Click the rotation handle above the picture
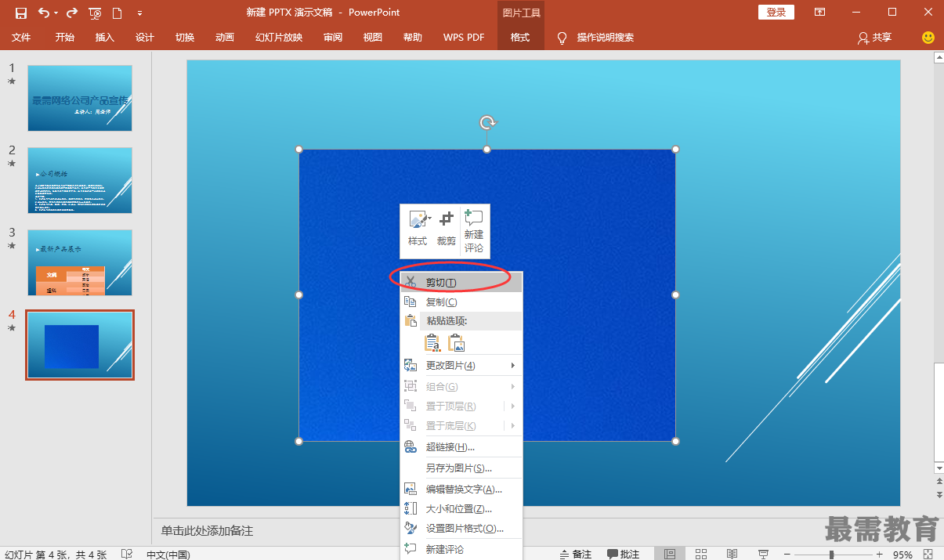Image resolution: width=944 pixels, height=560 pixels. [487, 122]
